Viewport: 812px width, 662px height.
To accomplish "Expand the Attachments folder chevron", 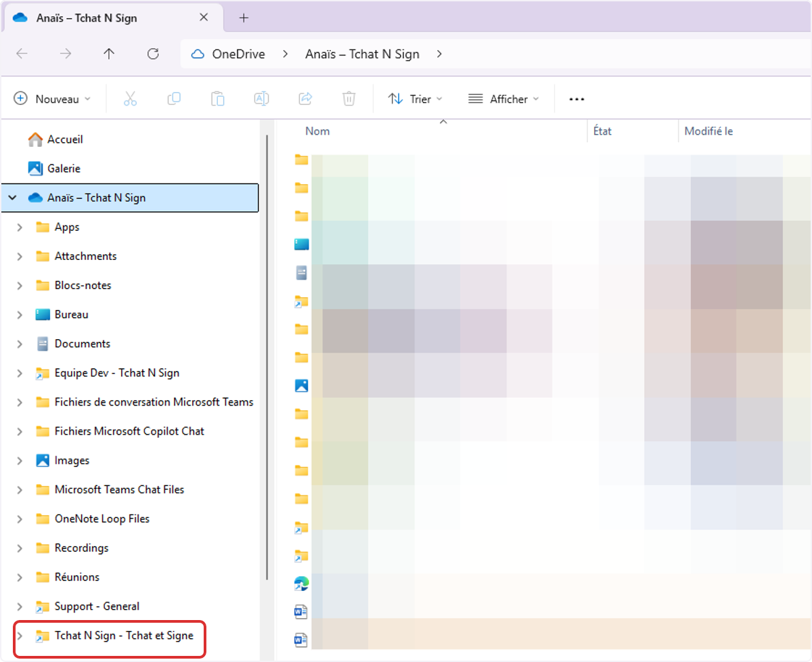I will 20,257.
